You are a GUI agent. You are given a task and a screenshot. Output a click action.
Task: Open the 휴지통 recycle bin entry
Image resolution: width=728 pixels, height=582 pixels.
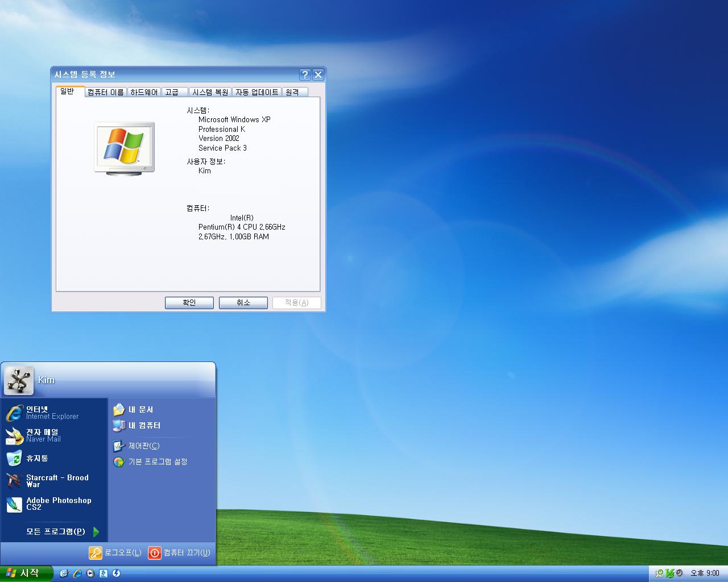point(54,458)
